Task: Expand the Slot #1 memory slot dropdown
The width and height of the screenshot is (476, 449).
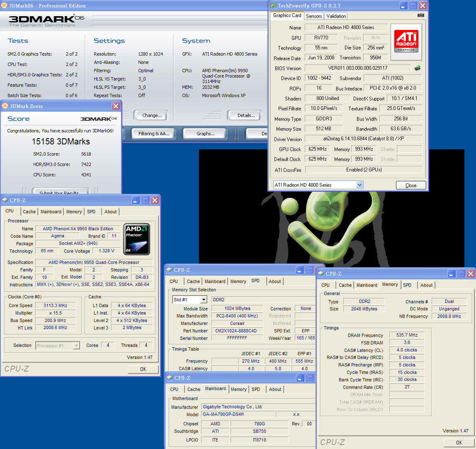Action: point(204,300)
